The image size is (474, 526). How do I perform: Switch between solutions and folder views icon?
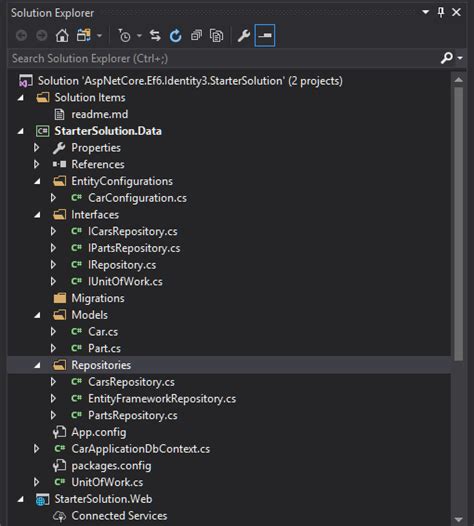pyautogui.click(x=84, y=35)
